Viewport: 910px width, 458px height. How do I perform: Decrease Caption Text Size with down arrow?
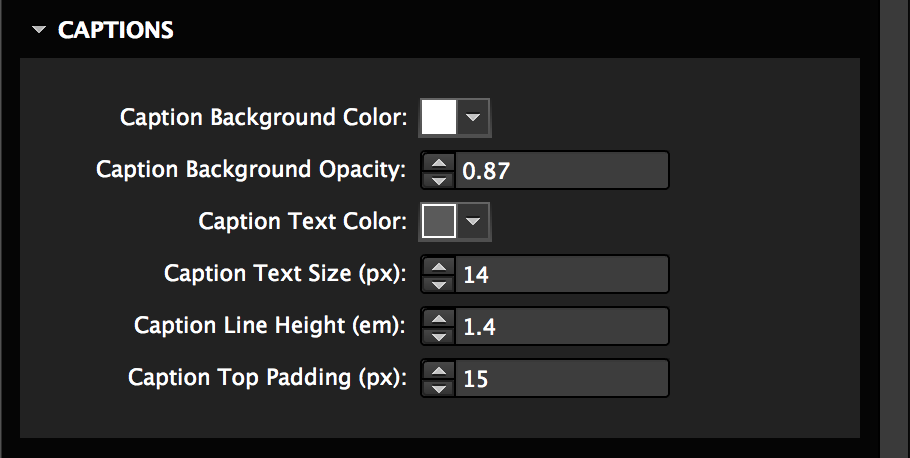pos(438,283)
